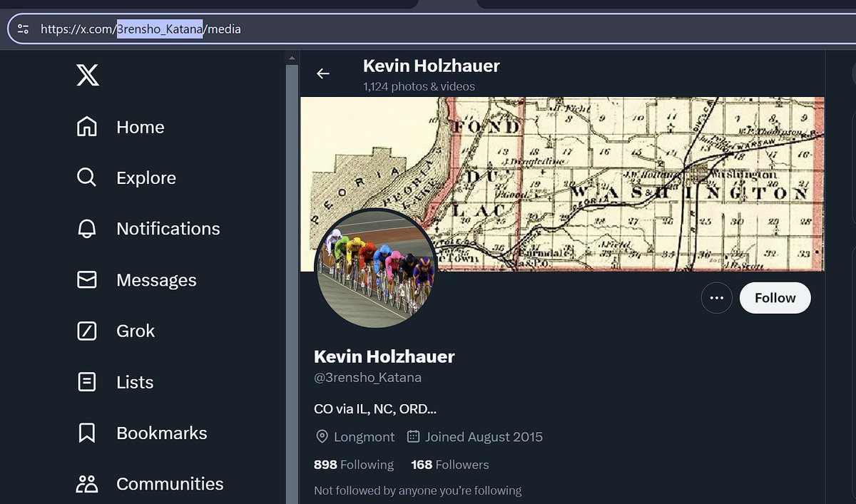Open the more options ellipsis button

(x=717, y=298)
